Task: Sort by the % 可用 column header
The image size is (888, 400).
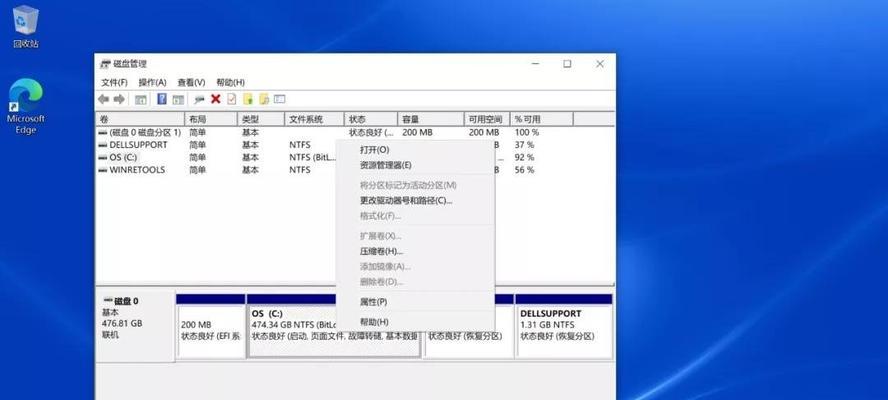Action: pos(542,120)
